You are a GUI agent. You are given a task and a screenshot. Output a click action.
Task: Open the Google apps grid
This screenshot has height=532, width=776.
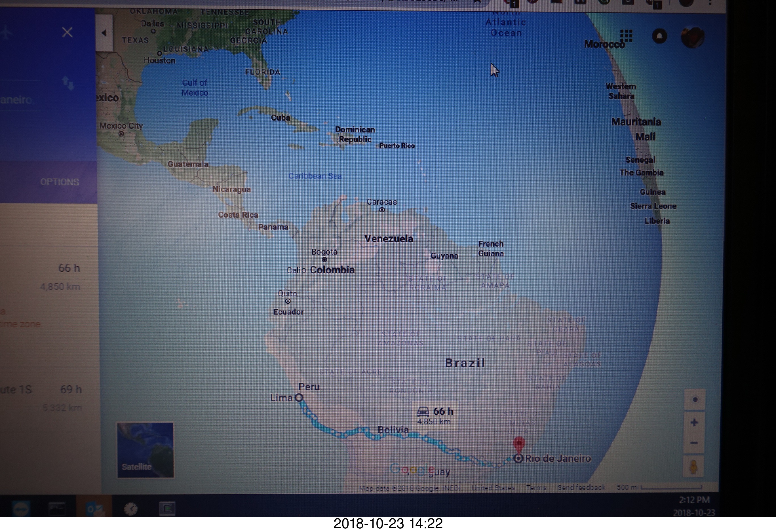coord(627,36)
